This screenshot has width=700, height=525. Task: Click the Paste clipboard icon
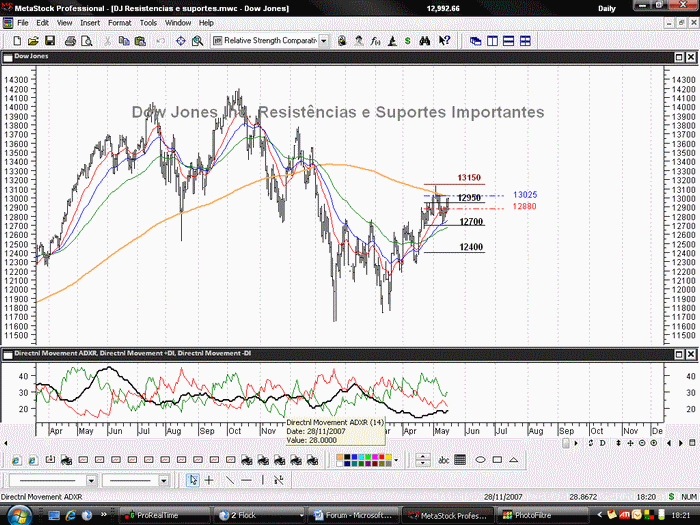[x=140, y=41]
